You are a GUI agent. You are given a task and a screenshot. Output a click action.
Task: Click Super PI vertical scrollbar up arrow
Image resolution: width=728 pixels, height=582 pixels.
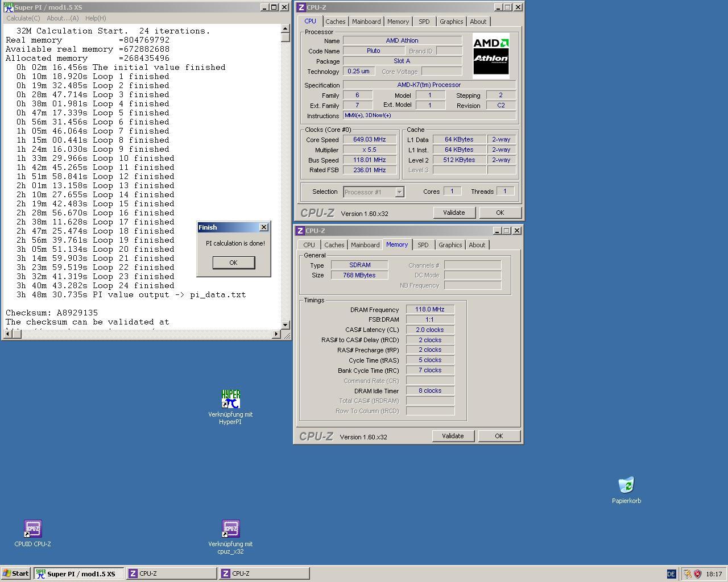click(286, 28)
